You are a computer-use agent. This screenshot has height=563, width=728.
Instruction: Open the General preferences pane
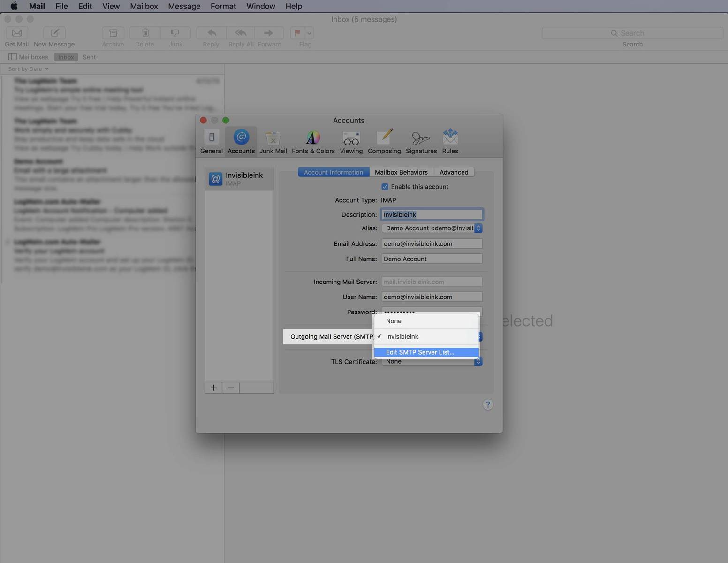(x=212, y=141)
